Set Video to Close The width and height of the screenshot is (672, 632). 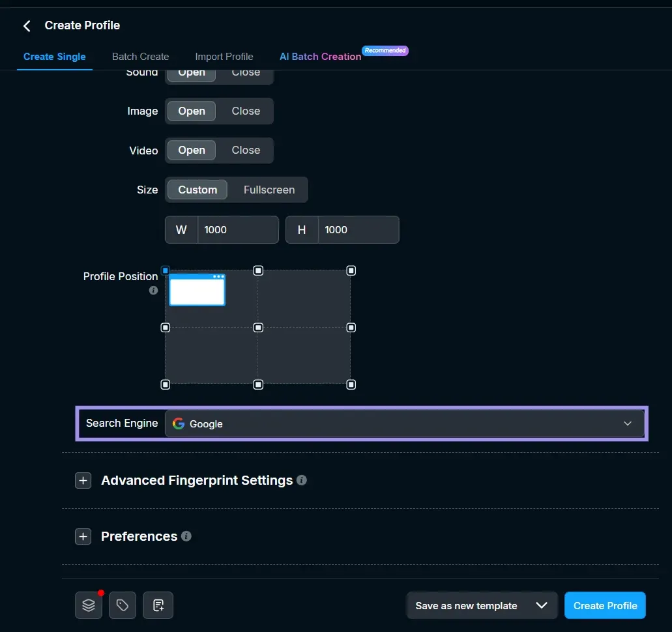[246, 151]
